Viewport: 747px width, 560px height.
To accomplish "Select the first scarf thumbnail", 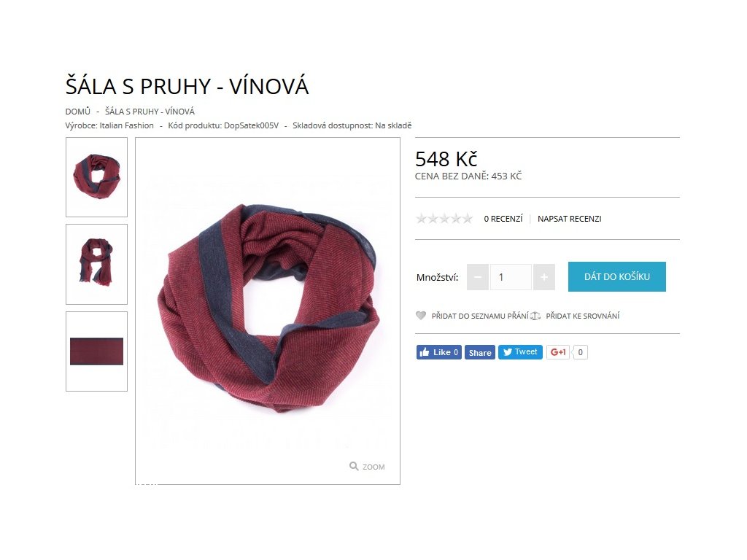I will [97, 177].
